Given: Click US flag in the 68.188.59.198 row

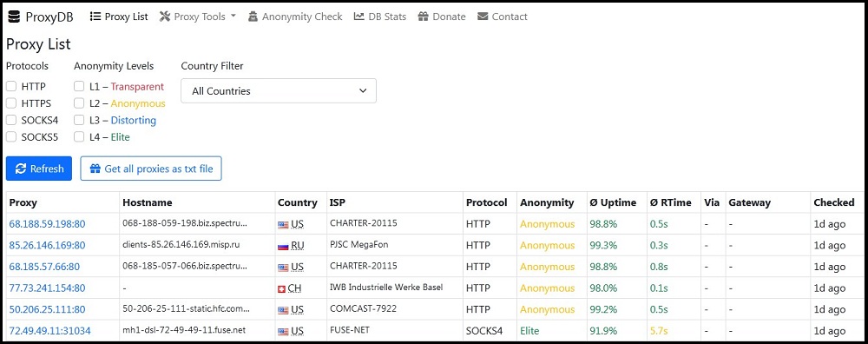Looking at the screenshot, I should (x=284, y=224).
